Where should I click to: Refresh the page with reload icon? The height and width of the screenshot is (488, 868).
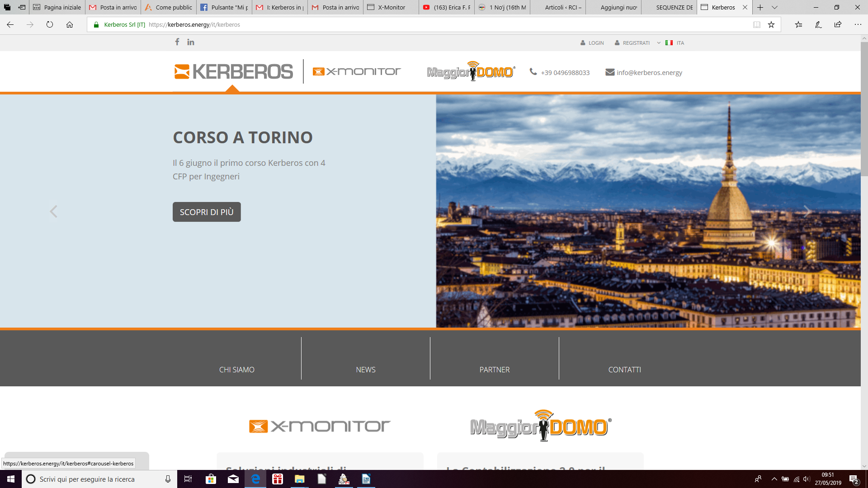point(50,25)
